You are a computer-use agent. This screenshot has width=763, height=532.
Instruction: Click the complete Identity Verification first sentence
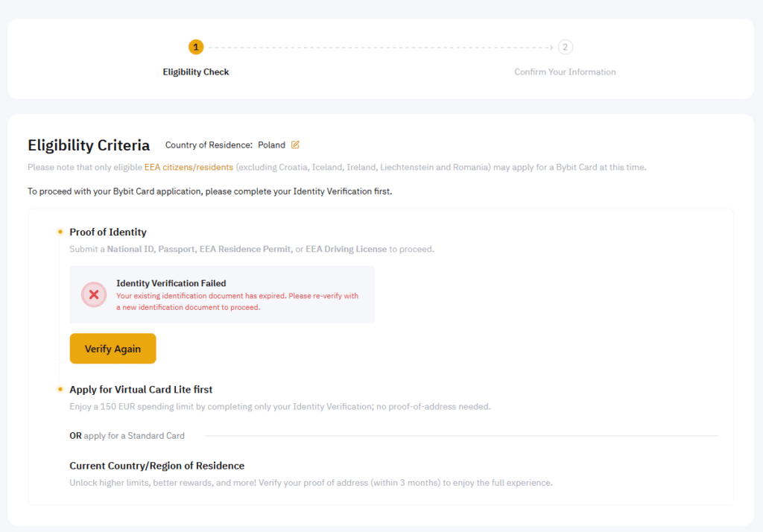tap(209, 191)
